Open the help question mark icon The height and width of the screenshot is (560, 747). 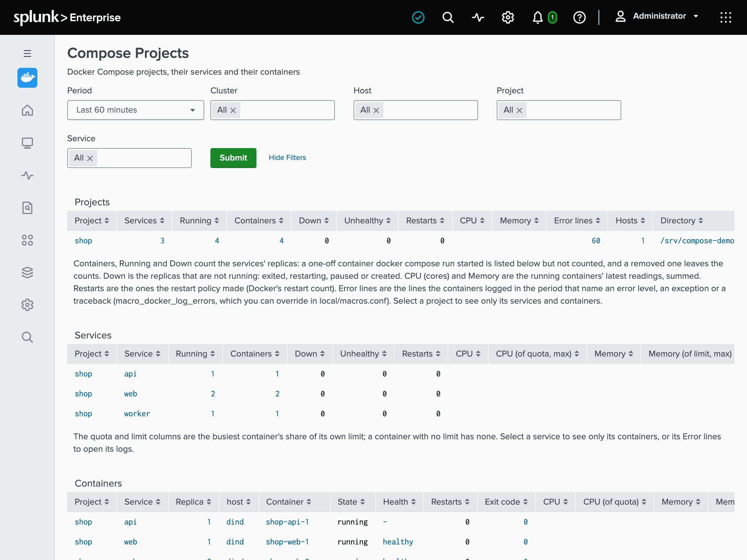(x=579, y=17)
